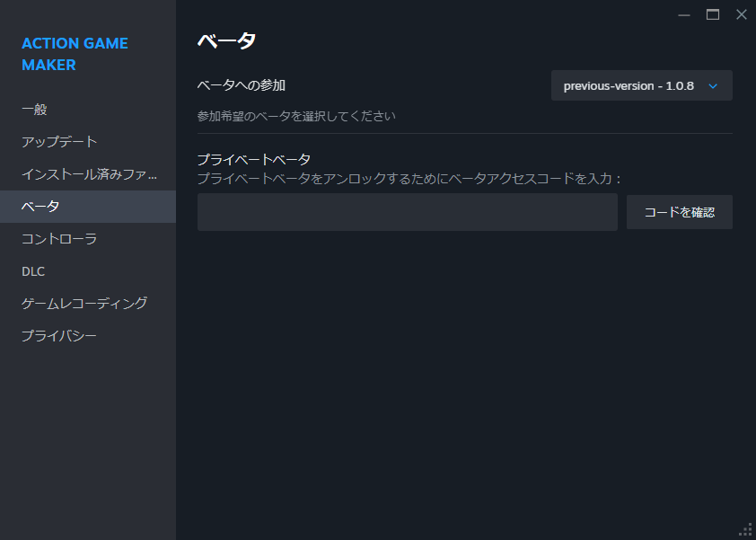Go to インストール済みファイル section
756x540 pixels.
(88, 174)
